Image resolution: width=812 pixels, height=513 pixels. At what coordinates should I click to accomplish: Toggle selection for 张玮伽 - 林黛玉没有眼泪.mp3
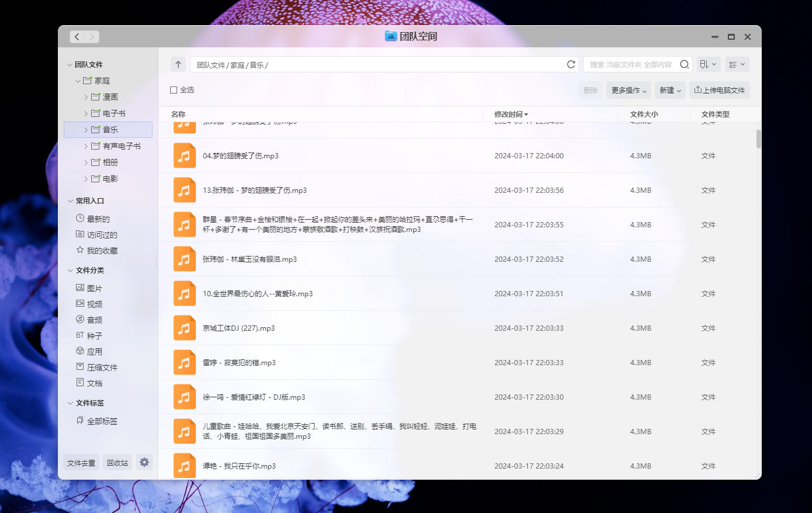click(185, 259)
